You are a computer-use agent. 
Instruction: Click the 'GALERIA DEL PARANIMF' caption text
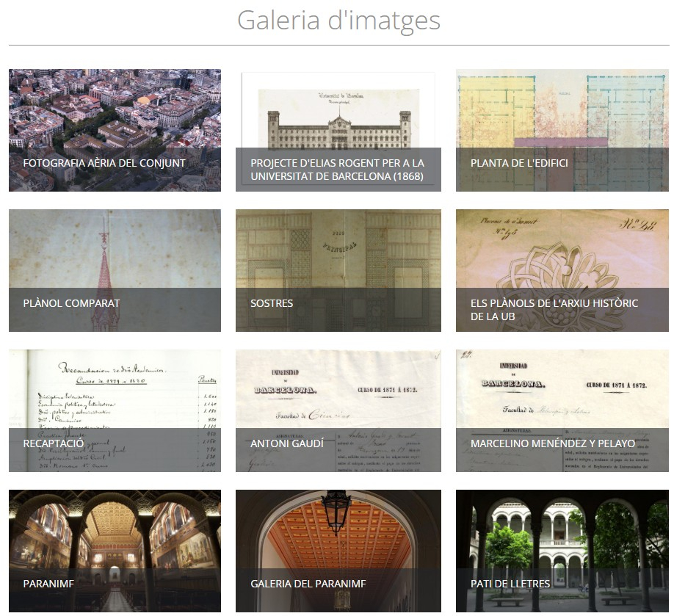(x=308, y=584)
